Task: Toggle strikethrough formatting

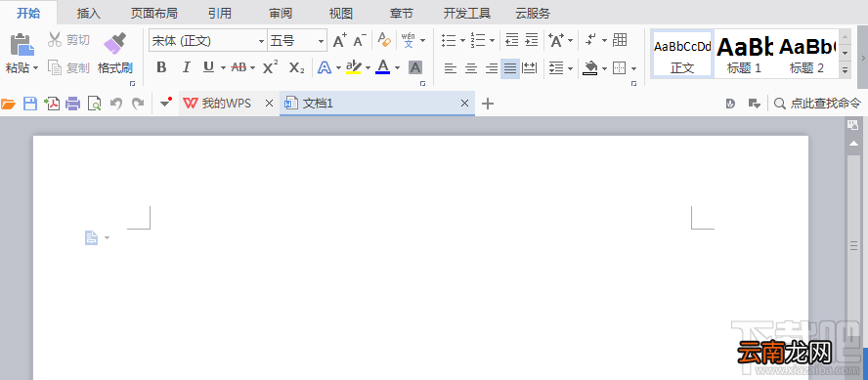Action: tap(239, 67)
